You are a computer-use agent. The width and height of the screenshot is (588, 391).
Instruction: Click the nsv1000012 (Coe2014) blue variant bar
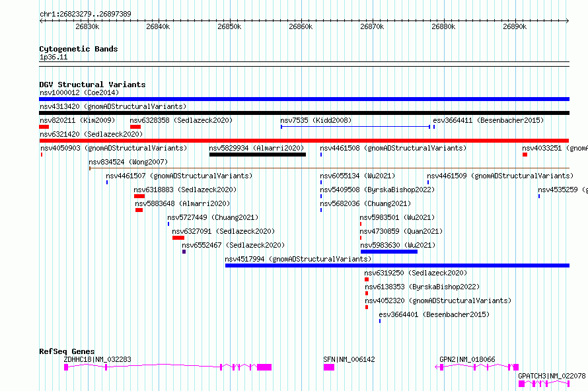(x=304, y=99)
